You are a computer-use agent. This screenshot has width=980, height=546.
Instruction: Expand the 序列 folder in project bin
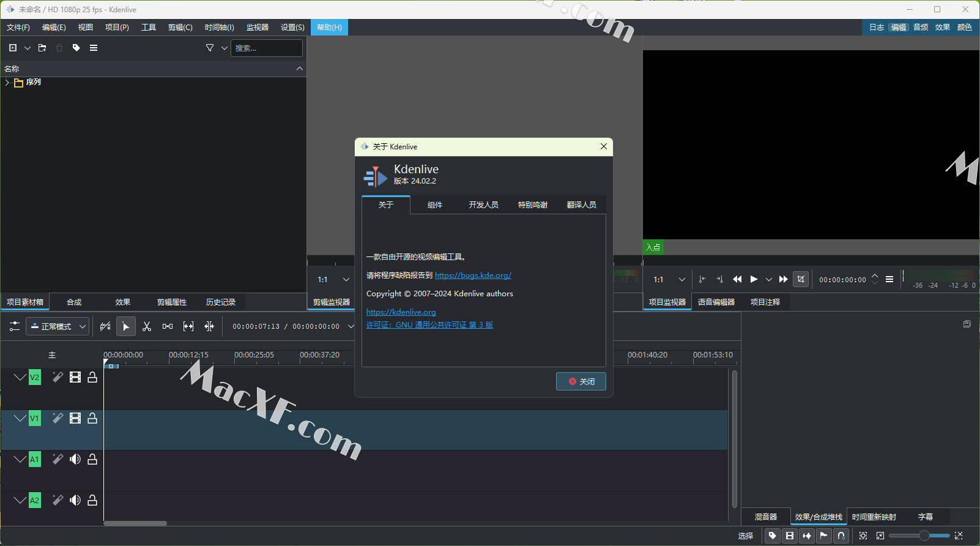point(7,82)
